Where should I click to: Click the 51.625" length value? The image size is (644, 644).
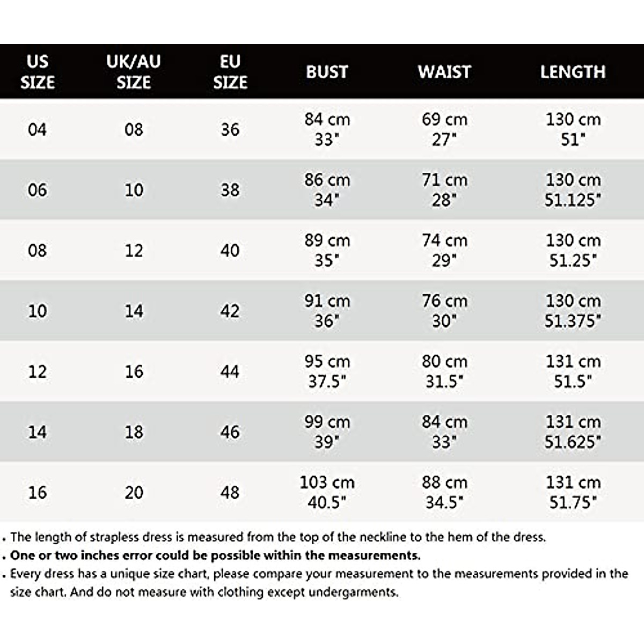click(x=573, y=442)
